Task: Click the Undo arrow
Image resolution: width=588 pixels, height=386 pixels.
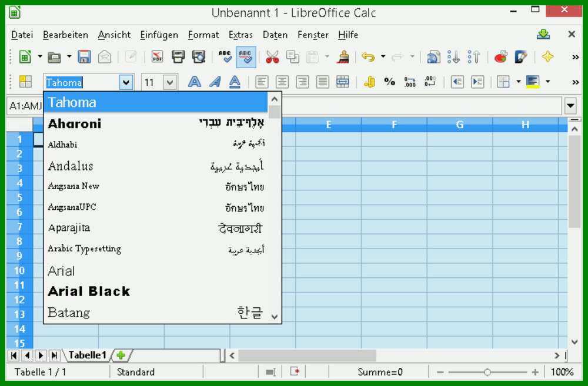Action: click(368, 57)
